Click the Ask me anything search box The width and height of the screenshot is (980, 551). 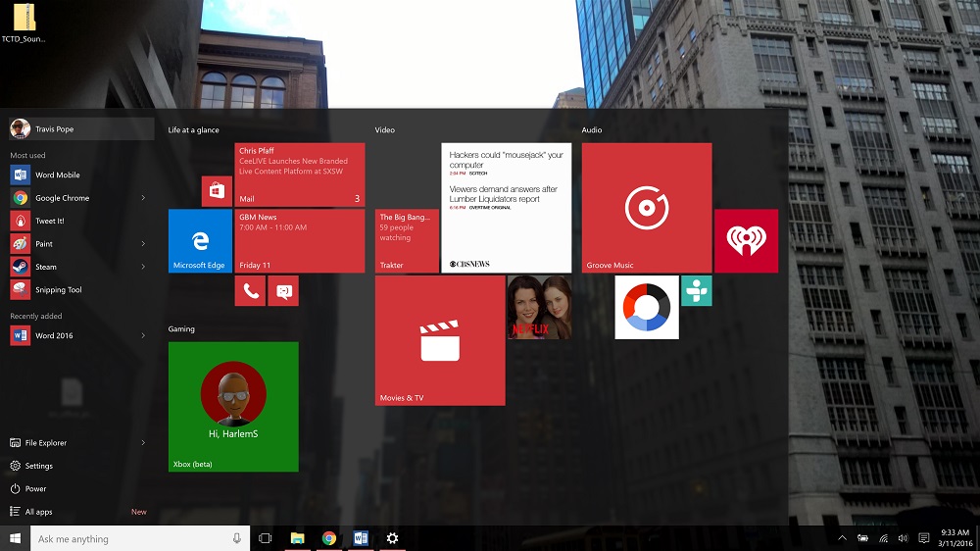click(140, 538)
